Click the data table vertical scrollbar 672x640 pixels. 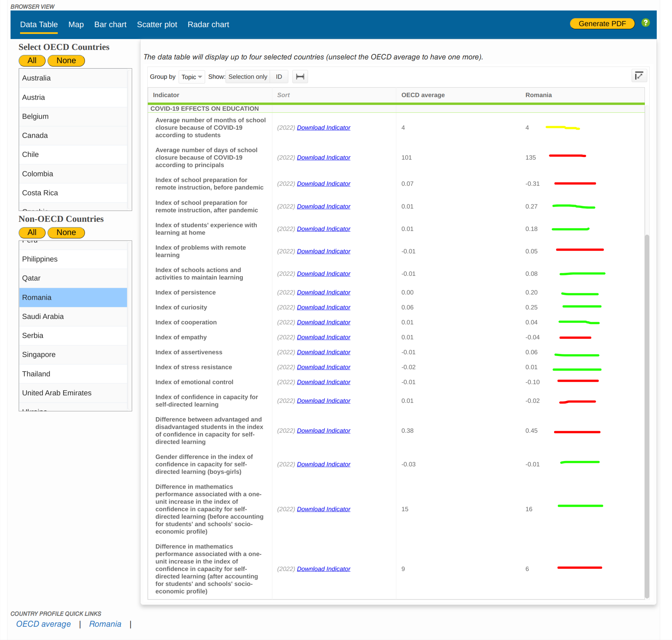pyautogui.click(x=647, y=416)
